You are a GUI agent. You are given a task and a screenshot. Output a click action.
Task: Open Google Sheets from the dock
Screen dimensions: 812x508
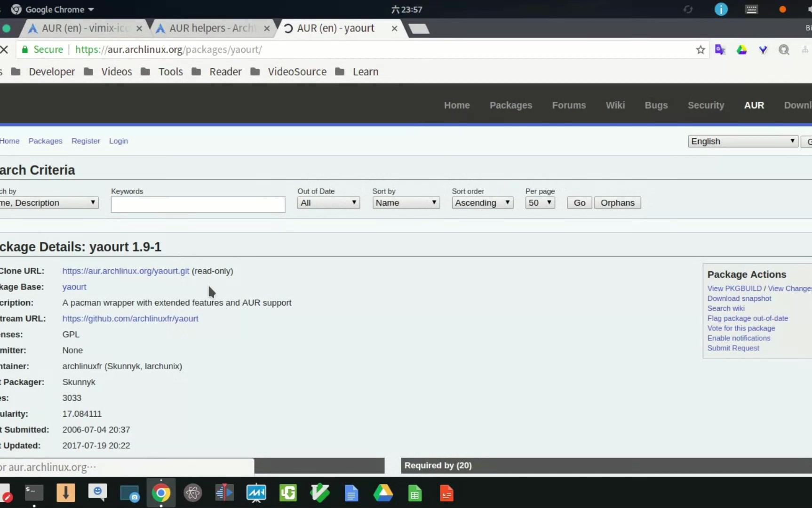click(415, 493)
